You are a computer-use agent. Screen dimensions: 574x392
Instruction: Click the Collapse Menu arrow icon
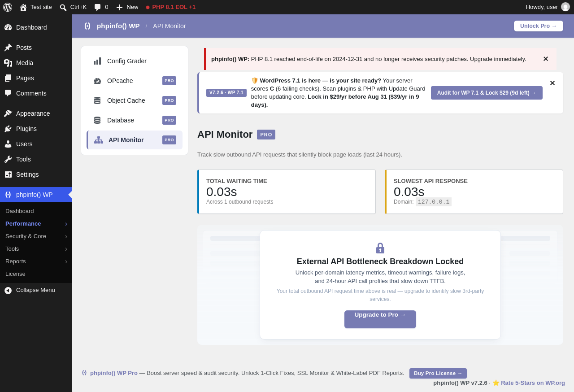(8, 290)
